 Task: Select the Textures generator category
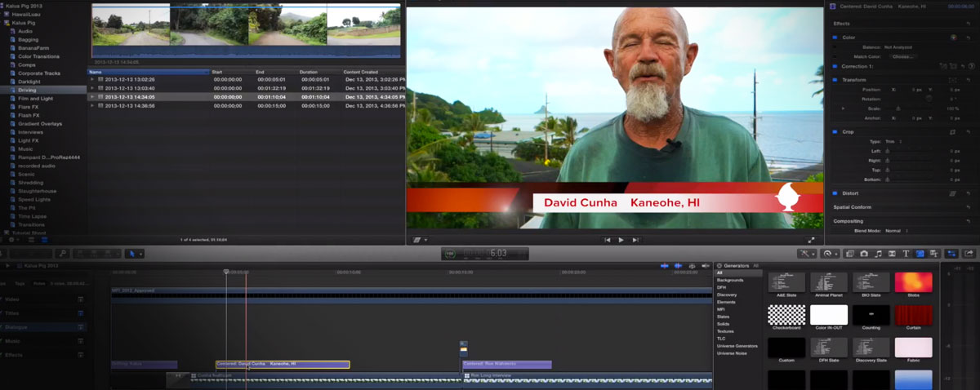coord(726,331)
